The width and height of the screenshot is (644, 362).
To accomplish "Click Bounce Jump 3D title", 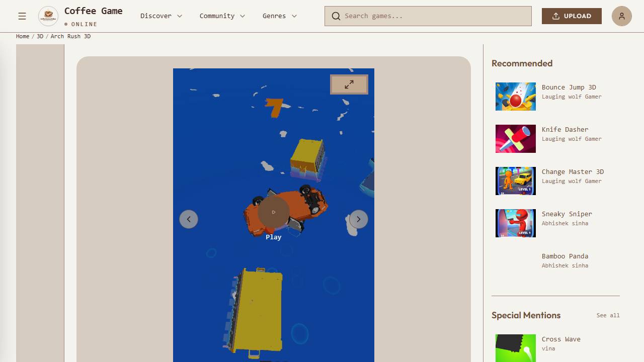I will pos(569,87).
